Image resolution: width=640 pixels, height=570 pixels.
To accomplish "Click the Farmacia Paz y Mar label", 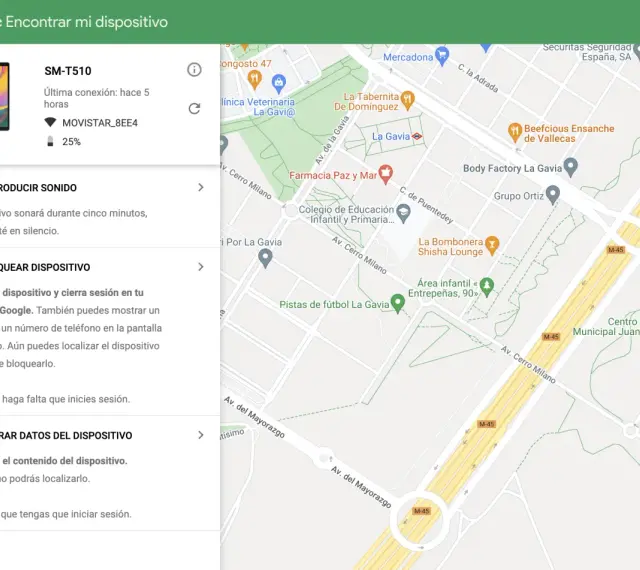I will 333,176.
